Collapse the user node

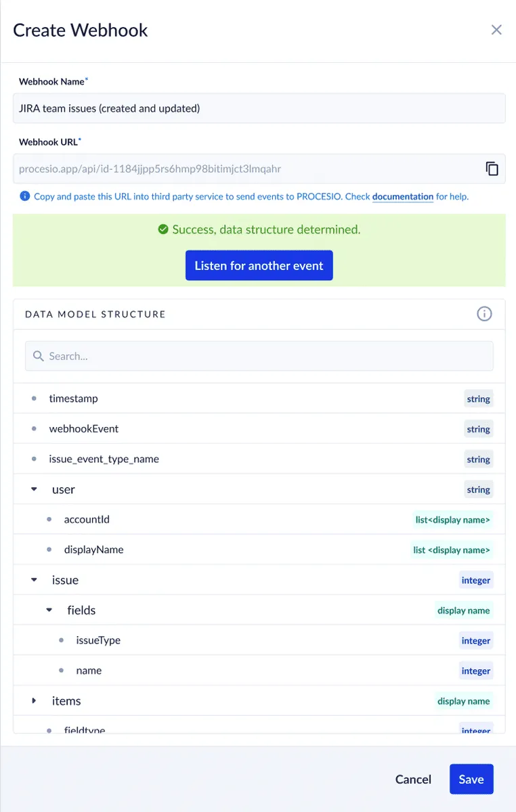point(34,489)
